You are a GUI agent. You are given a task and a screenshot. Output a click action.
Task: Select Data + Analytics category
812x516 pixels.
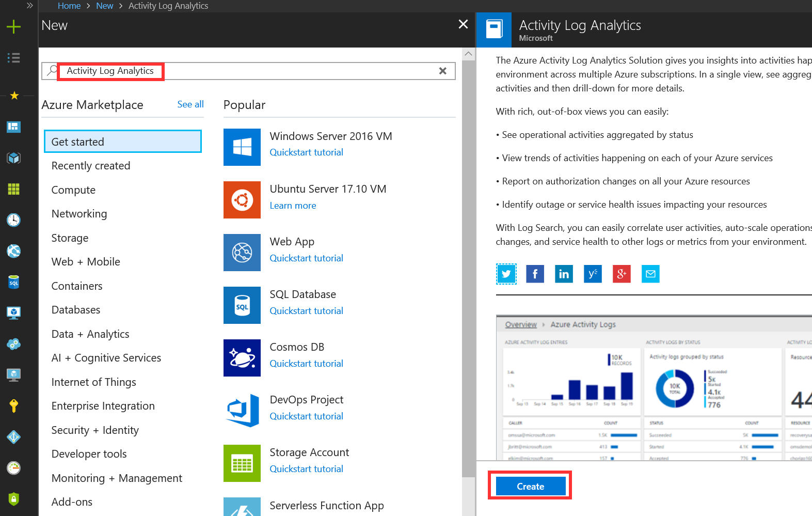(x=90, y=334)
